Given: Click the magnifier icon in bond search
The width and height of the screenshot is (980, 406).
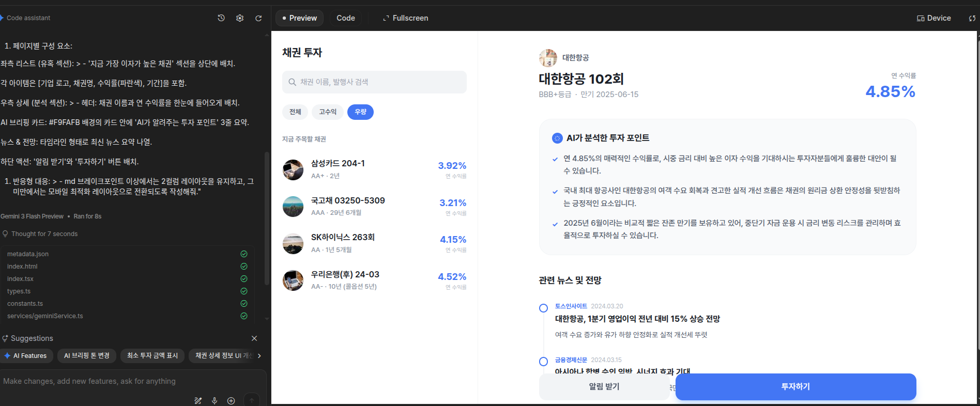Looking at the screenshot, I should 293,82.
